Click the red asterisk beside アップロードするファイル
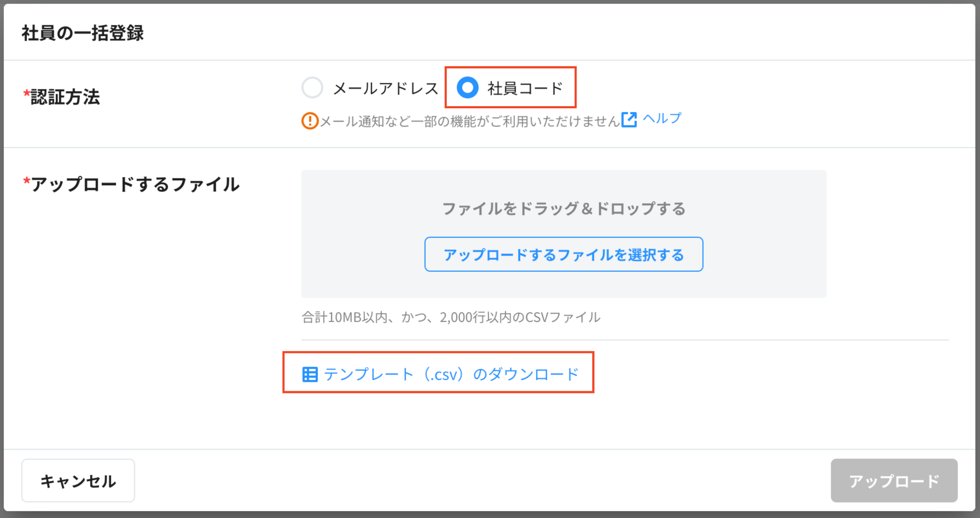980x518 pixels. point(26,181)
